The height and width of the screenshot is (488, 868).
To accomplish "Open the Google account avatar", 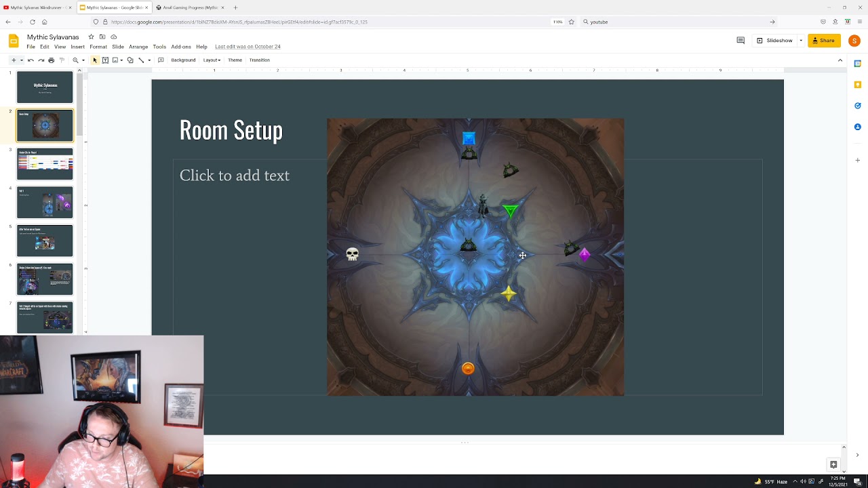I will [x=854, y=41].
